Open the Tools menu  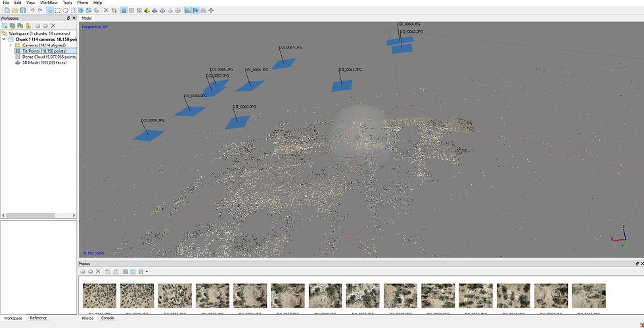pos(67,3)
